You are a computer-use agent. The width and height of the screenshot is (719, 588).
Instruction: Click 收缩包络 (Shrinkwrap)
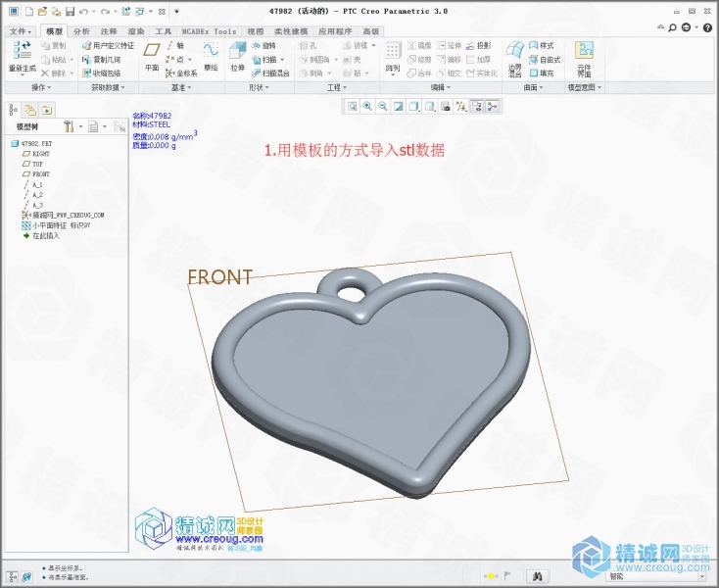point(101,73)
